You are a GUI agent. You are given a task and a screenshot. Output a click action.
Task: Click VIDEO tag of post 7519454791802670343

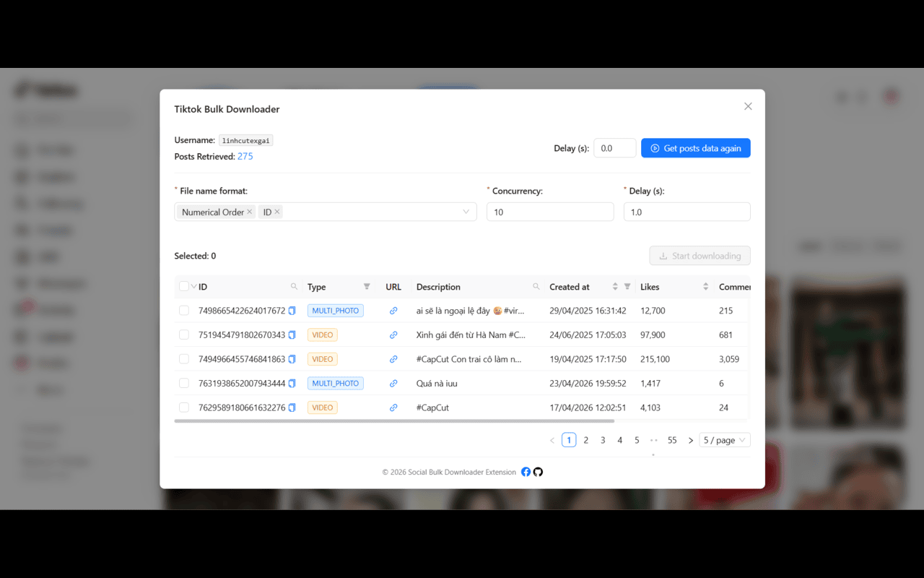coord(323,335)
